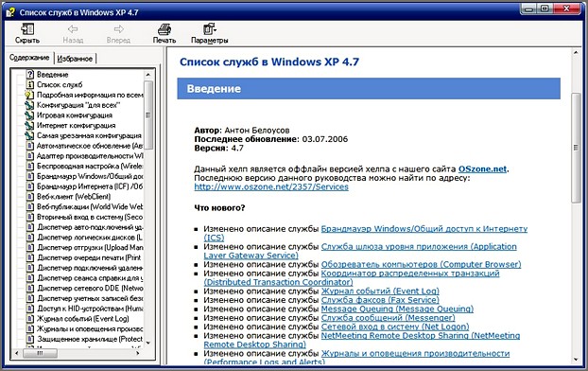Click the Вперед arrow icon

click(118, 29)
